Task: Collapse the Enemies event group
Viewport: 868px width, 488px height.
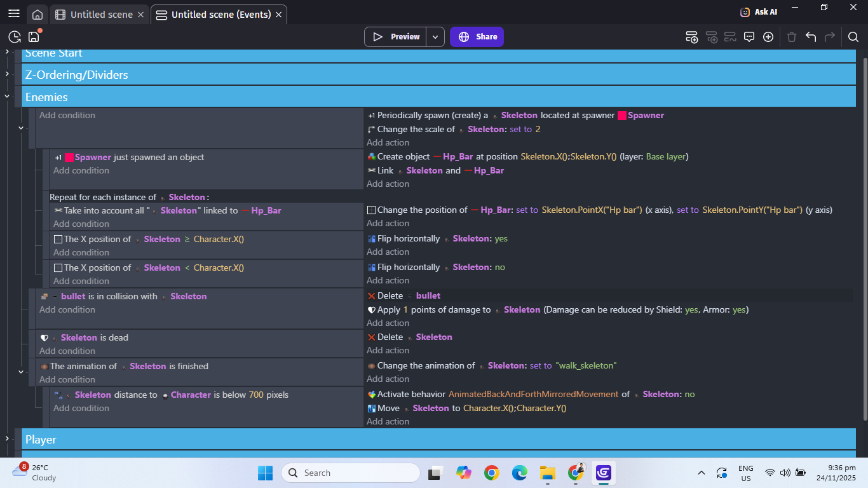Action: (x=7, y=97)
